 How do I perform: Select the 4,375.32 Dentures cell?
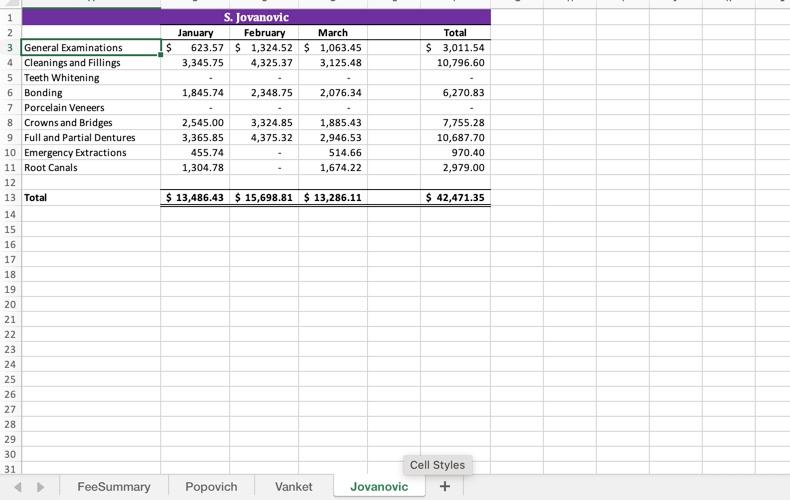[x=264, y=138]
